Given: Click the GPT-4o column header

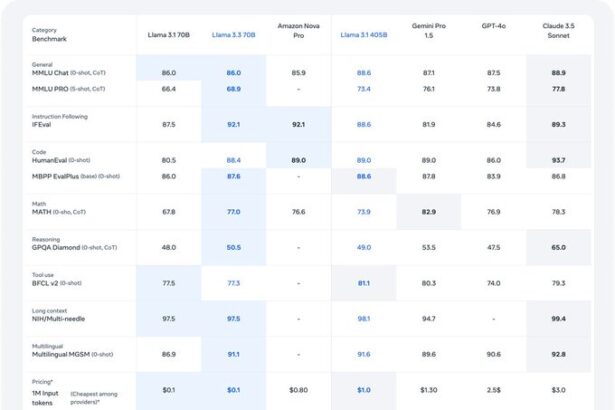Looking at the screenshot, I should pos(493,26).
